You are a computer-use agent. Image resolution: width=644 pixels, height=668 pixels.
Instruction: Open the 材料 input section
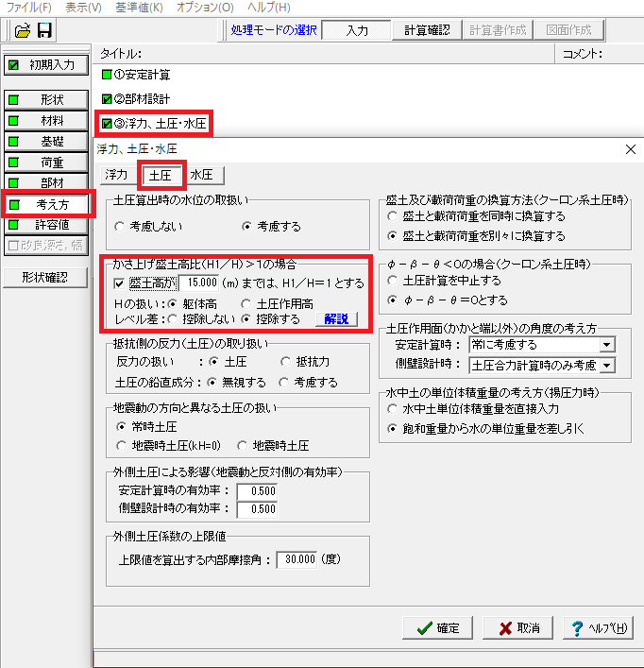click(46, 121)
